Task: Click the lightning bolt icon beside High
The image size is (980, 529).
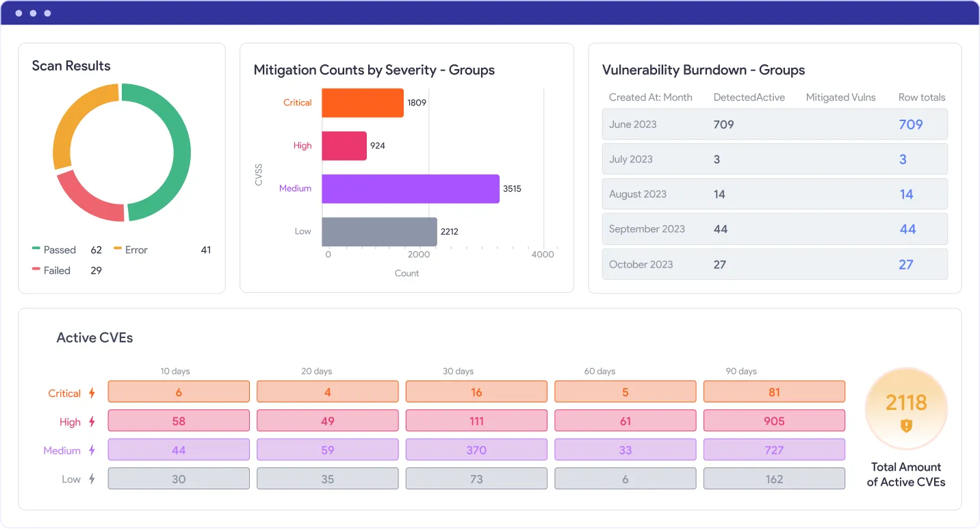Action: point(92,422)
